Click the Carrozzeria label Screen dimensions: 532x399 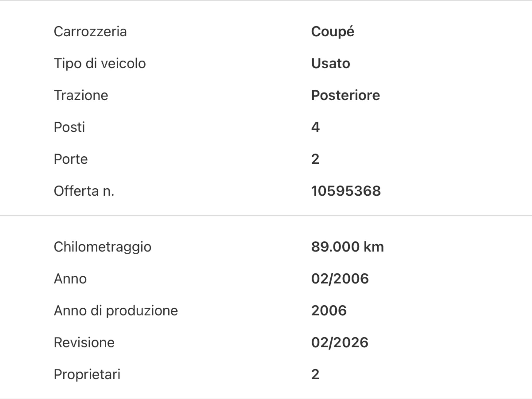(90, 32)
